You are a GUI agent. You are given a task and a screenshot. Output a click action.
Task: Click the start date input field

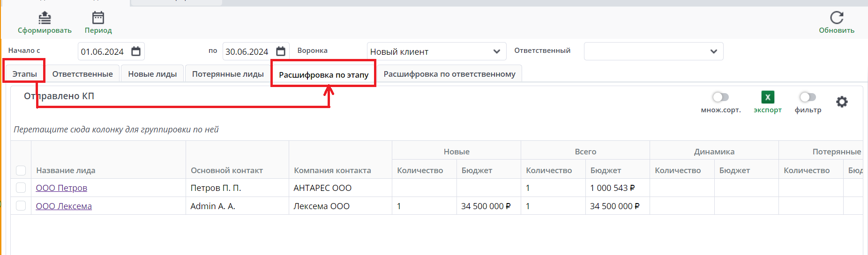(103, 51)
